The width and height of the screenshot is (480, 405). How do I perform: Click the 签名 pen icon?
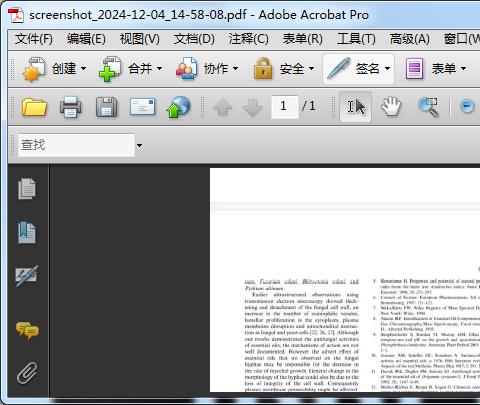coord(339,68)
